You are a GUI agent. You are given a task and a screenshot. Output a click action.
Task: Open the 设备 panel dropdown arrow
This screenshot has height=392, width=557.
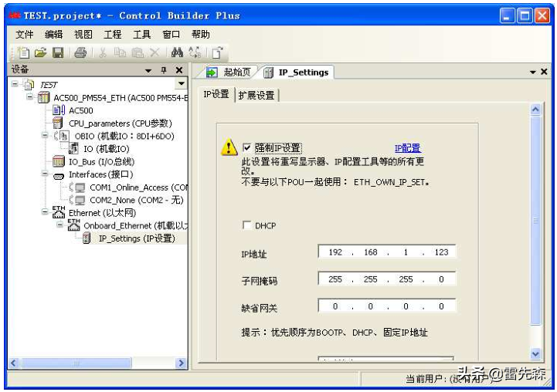(148, 70)
